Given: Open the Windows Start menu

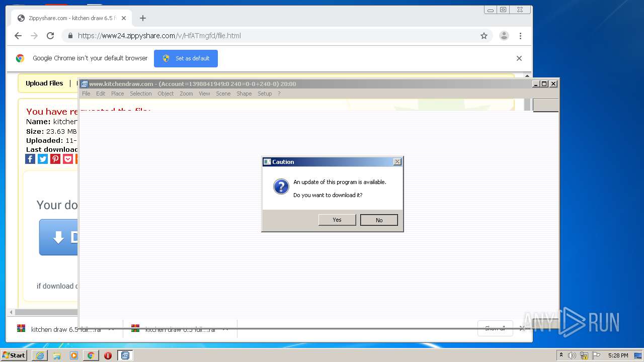Looking at the screenshot, I should (14, 355).
